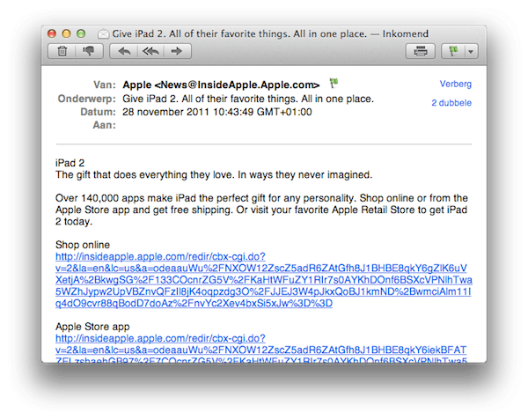Click the Datum: header label

(x=98, y=112)
